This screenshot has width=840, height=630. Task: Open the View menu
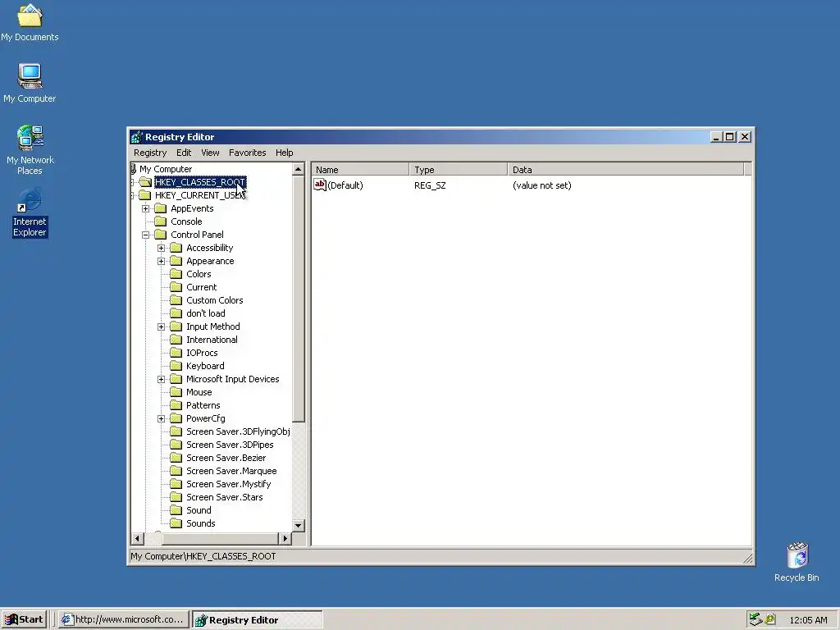coord(210,153)
